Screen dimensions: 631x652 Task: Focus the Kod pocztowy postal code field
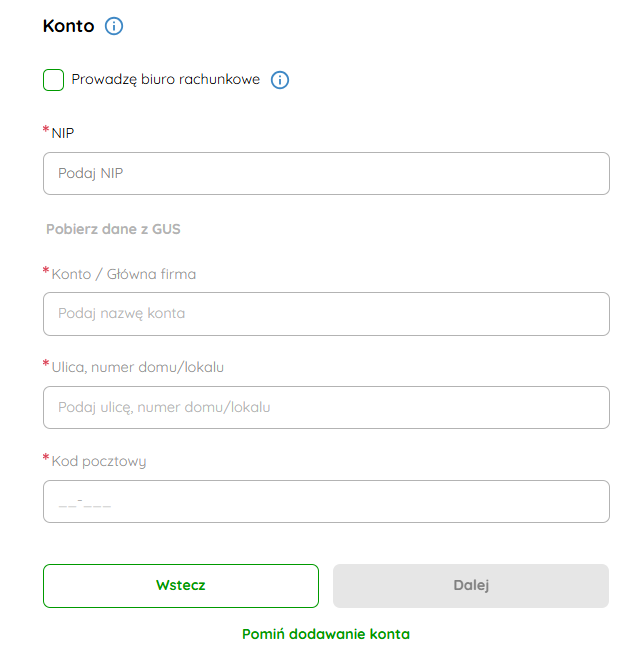326,501
